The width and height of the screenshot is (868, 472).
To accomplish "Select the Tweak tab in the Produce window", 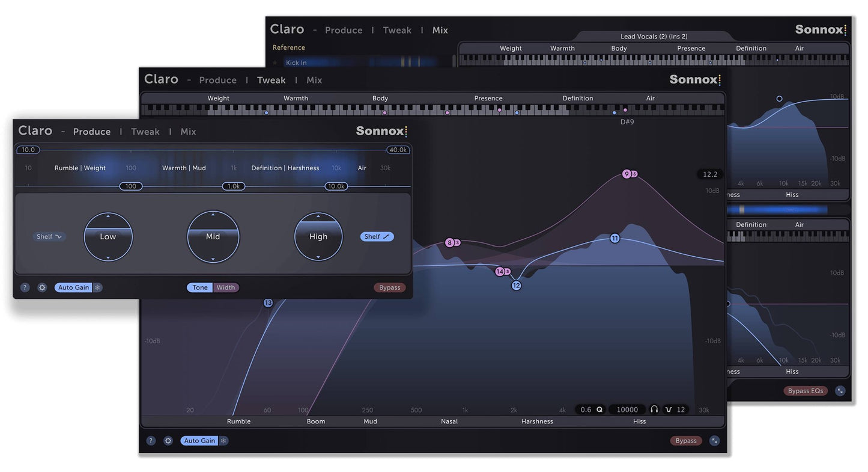I will click(x=145, y=131).
